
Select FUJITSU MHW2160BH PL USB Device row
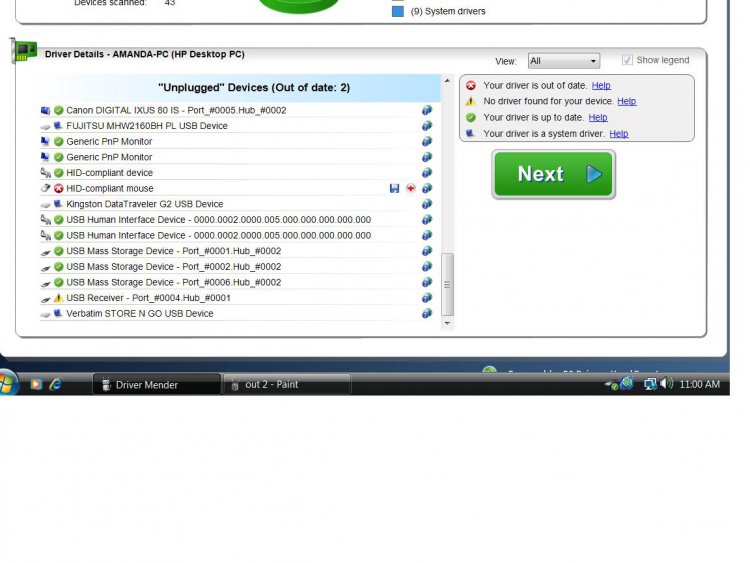tap(236, 126)
